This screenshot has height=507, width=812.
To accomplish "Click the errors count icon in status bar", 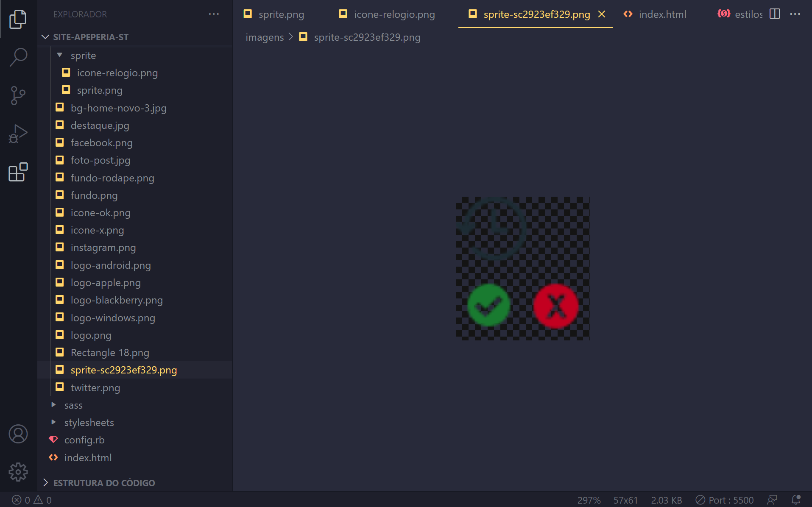I will point(17,500).
